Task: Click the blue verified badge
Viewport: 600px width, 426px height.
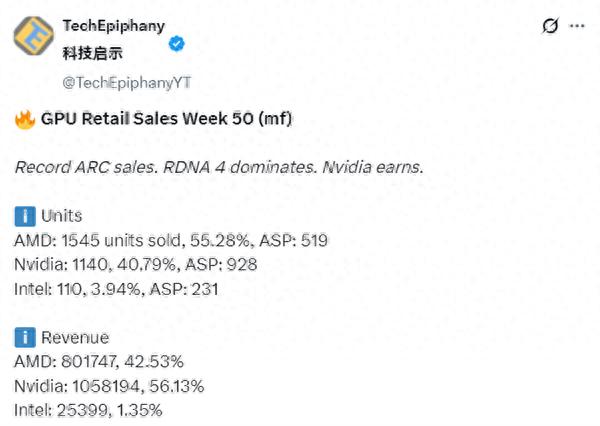Action: pyautogui.click(x=176, y=45)
